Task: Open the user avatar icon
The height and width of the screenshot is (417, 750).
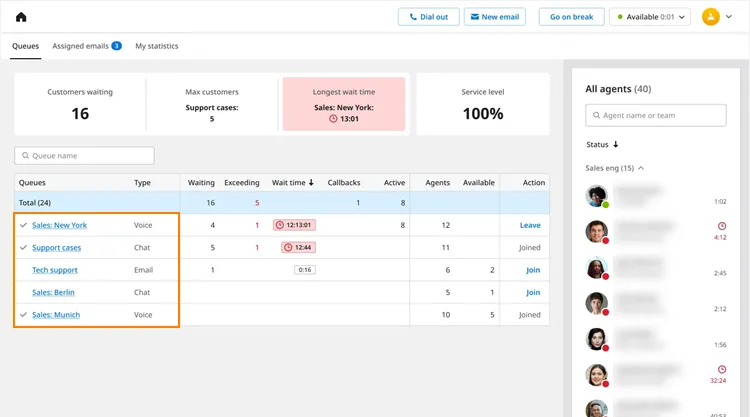Action: tap(710, 17)
